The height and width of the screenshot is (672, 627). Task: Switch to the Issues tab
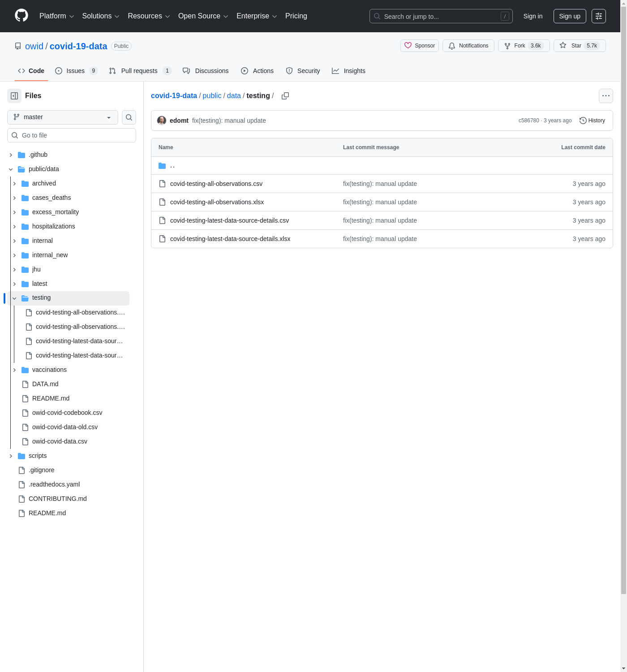pos(76,71)
